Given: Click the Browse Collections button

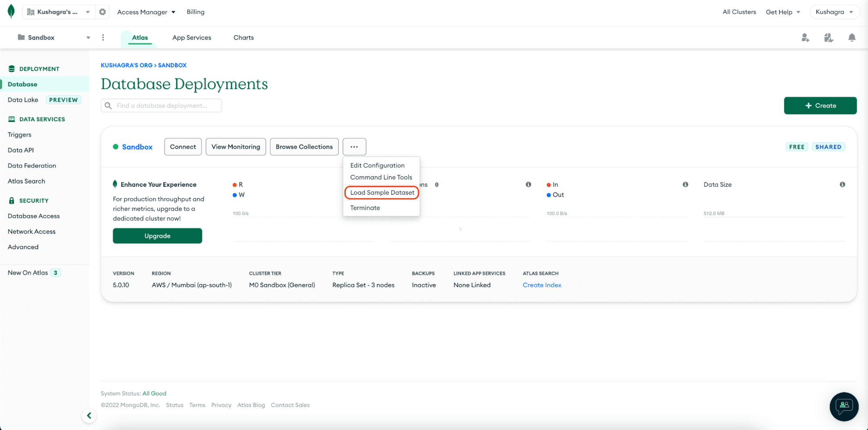Looking at the screenshot, I should click(304, 147).
